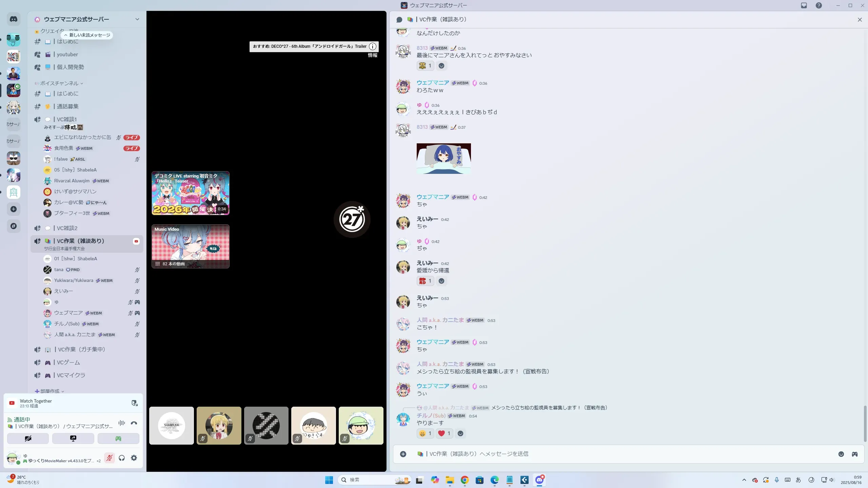Open user settings gear icon
The image size is (868, 488).
pos(134,458)
